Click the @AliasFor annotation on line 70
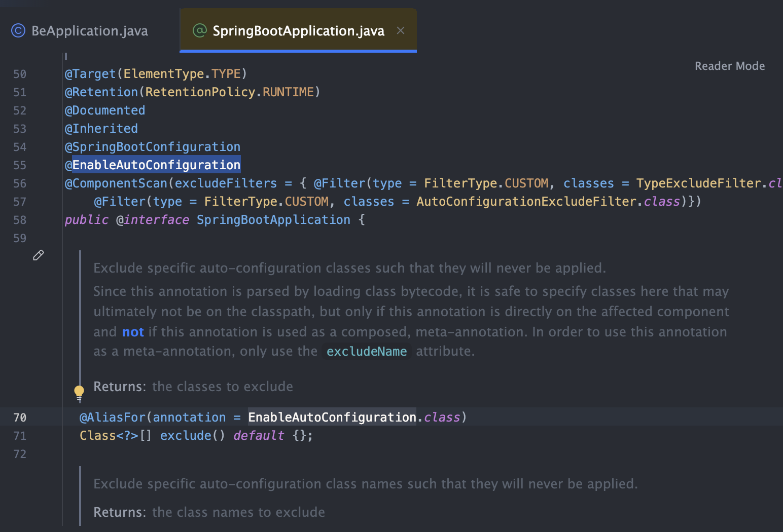The image size is (783, 532). (x=113, y=417)
